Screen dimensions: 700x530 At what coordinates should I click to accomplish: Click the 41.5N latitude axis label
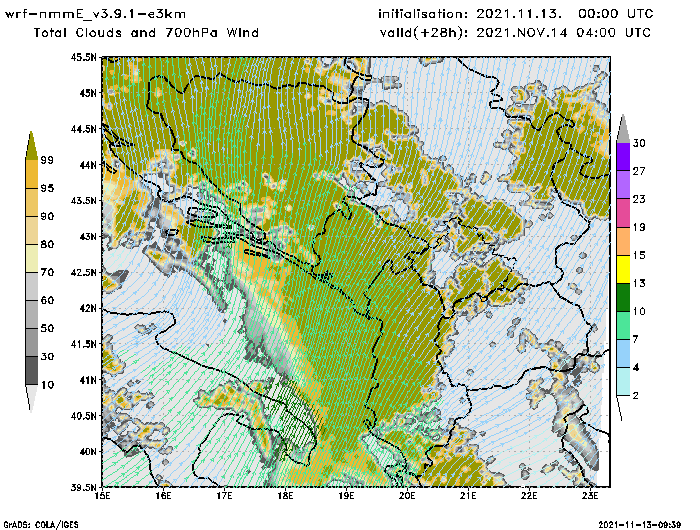[x=83, y=344]
